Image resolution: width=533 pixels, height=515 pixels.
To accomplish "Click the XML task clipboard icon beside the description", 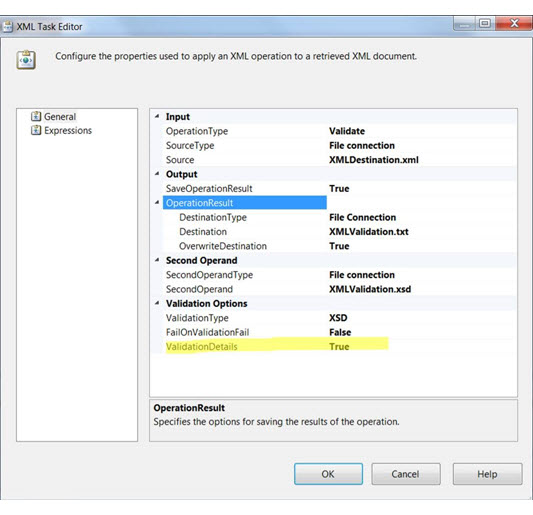I will pos(26,60).
